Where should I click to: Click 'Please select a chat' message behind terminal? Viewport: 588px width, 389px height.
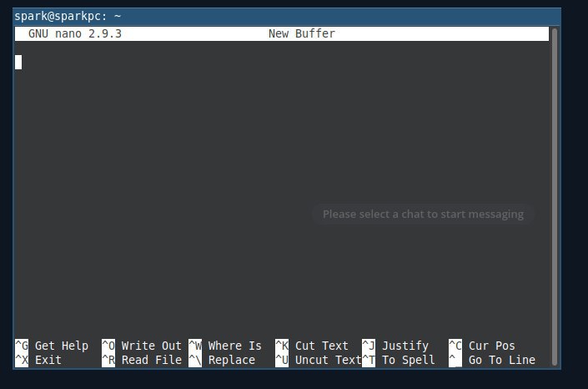[423, 214]
